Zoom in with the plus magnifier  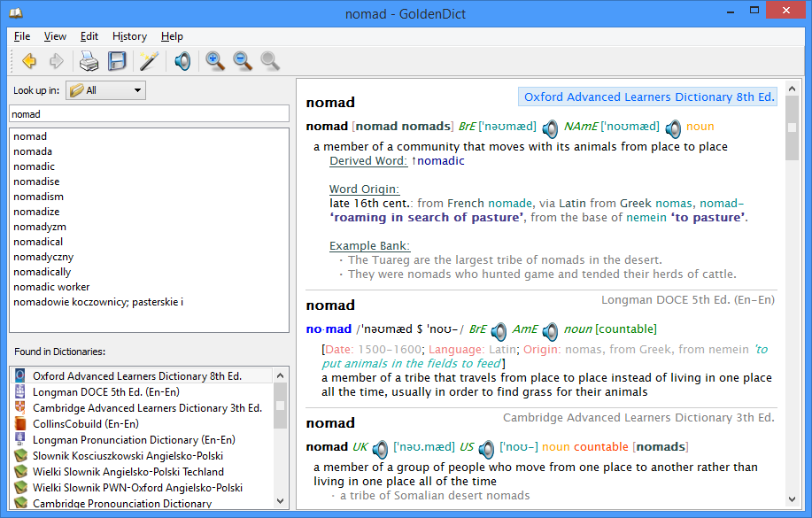[x=215, y=61]
